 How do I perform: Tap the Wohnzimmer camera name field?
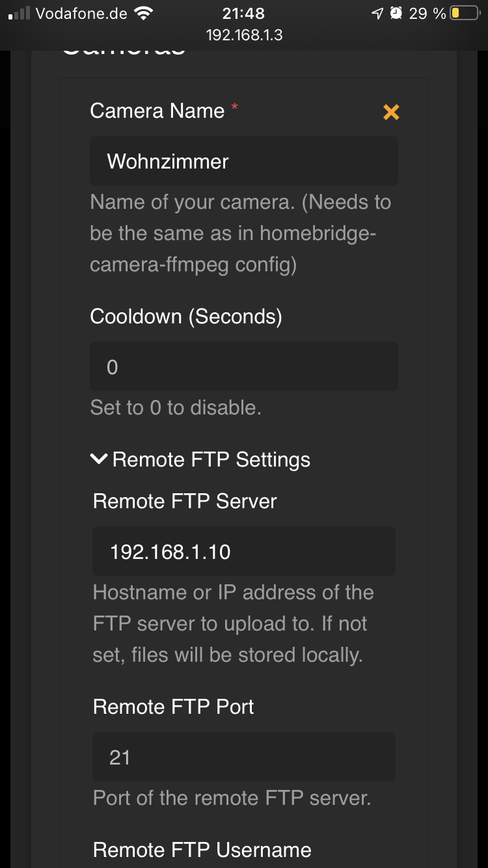tap(243, 161)
